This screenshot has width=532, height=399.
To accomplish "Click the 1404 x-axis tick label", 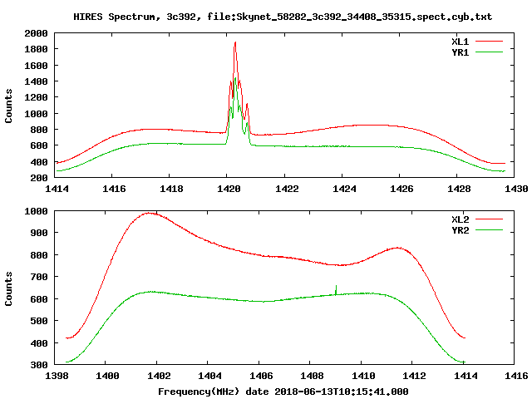I will (209, 376).
